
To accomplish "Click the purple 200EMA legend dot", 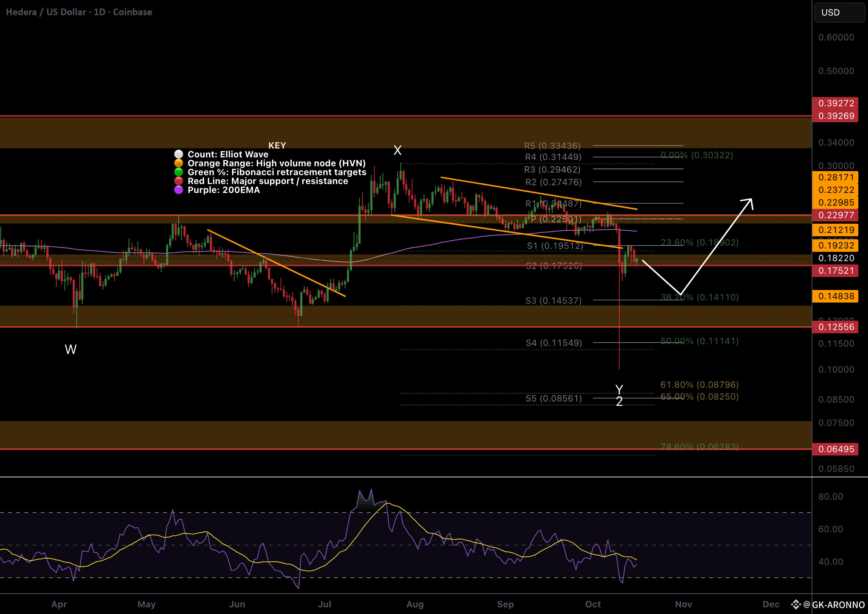I will click(x=179, y=190).
